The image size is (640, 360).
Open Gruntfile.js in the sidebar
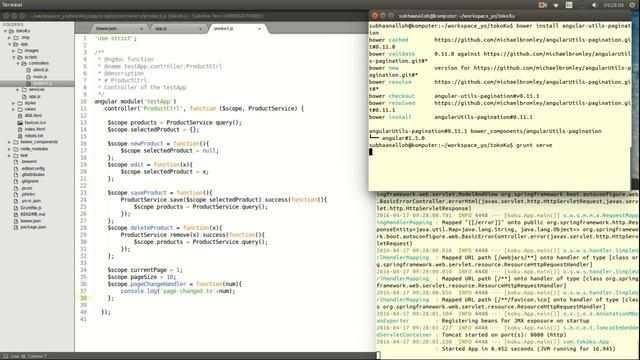31,208
